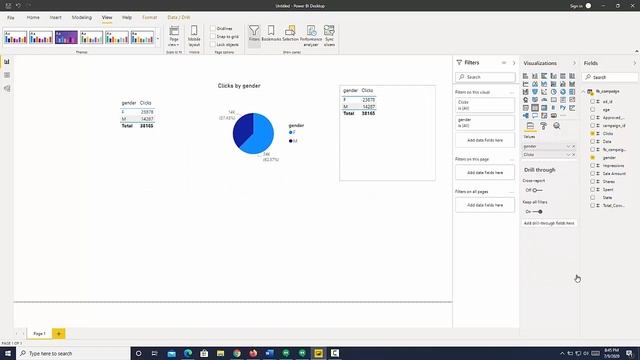Go to Data / Drill ribbon tab
The width and height of the screenshot is (640, 360).
(179, 18)
